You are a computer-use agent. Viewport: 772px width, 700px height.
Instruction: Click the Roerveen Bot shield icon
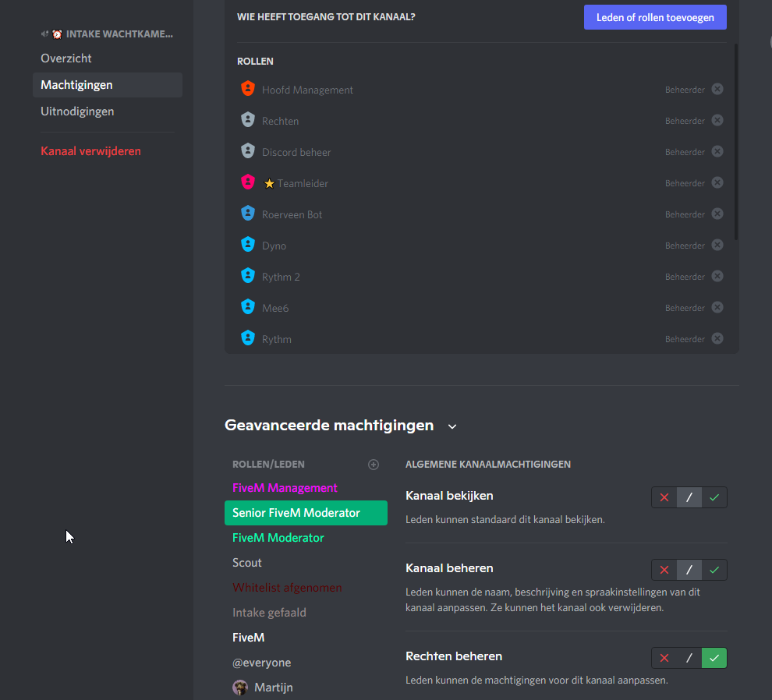click(x=248, y=214)
